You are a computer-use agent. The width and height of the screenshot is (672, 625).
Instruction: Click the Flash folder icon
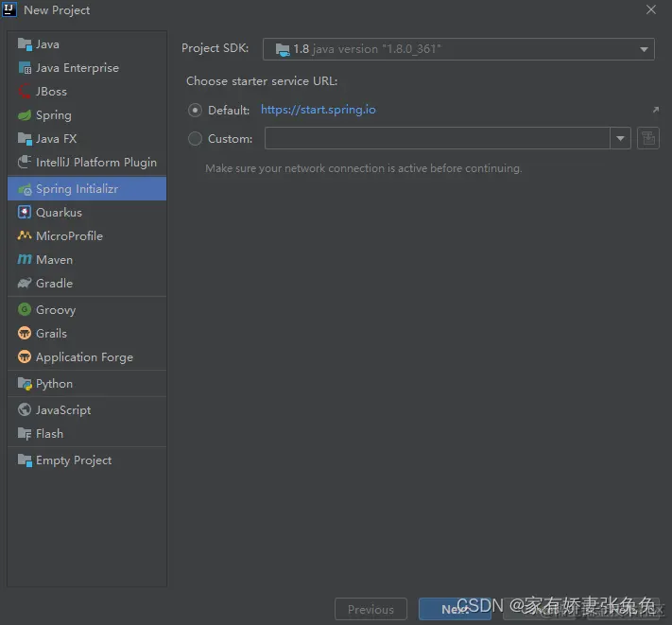(25, 434)
